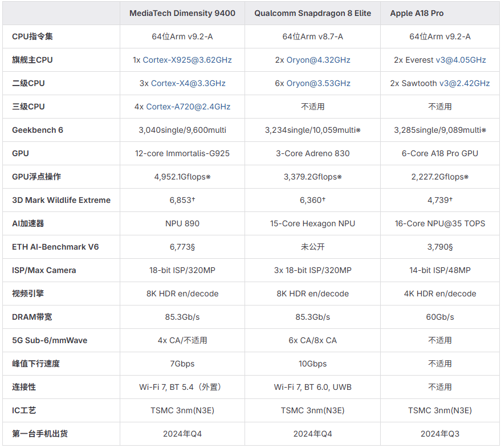Open the Cortex-X925@3.62GHz link
Screen dimensions: 501x448
point(188,60)
